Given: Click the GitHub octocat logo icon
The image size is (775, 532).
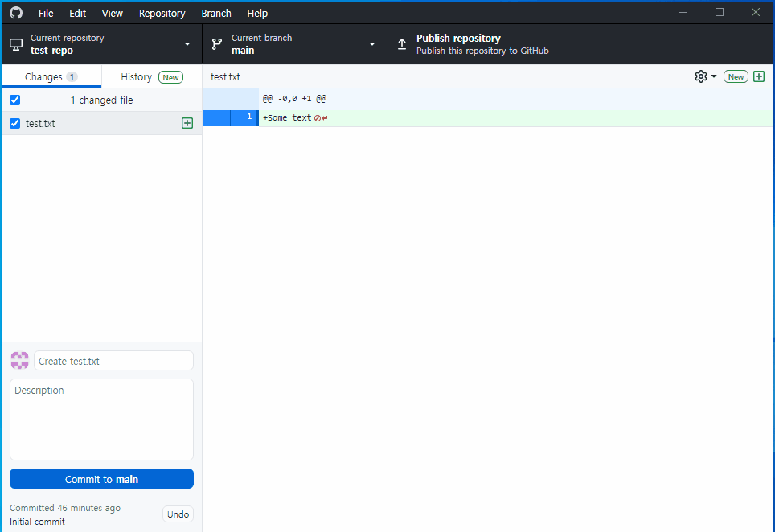Looking at the screenshot, I should pos(14,12).
